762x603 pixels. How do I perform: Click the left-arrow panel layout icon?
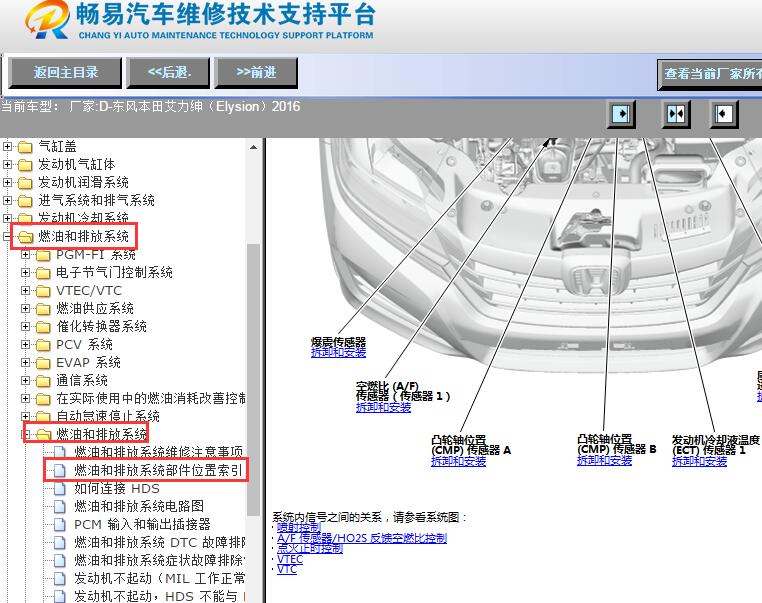pos(724,115)
